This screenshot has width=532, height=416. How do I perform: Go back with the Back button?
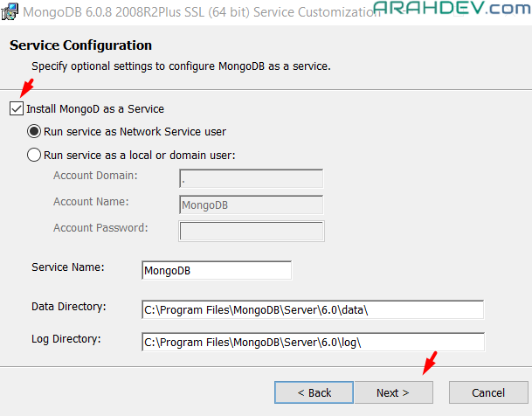(x=314, y=392)
